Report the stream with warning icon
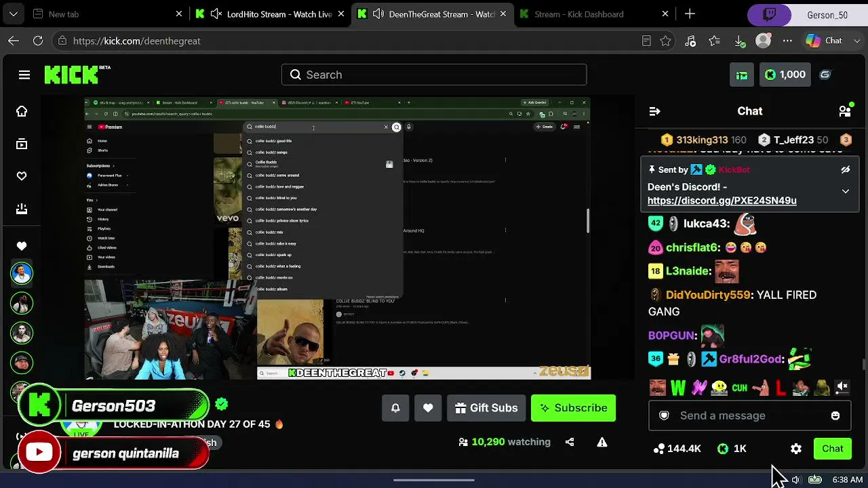 [601, 442]
